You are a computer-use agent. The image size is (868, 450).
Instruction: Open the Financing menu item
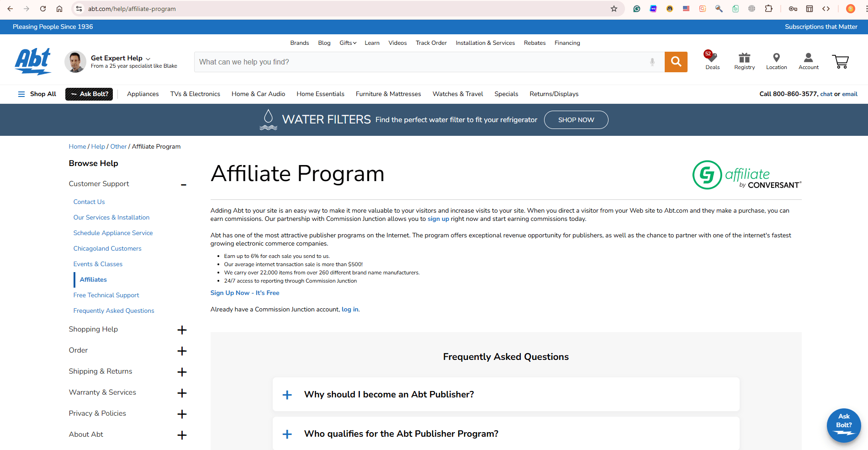(567, 43)
